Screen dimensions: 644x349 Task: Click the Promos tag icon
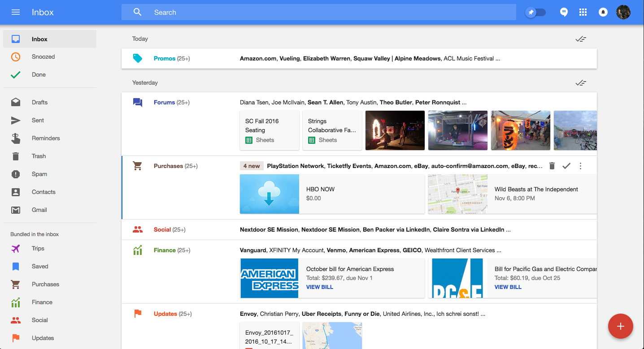tap(138, 58)
